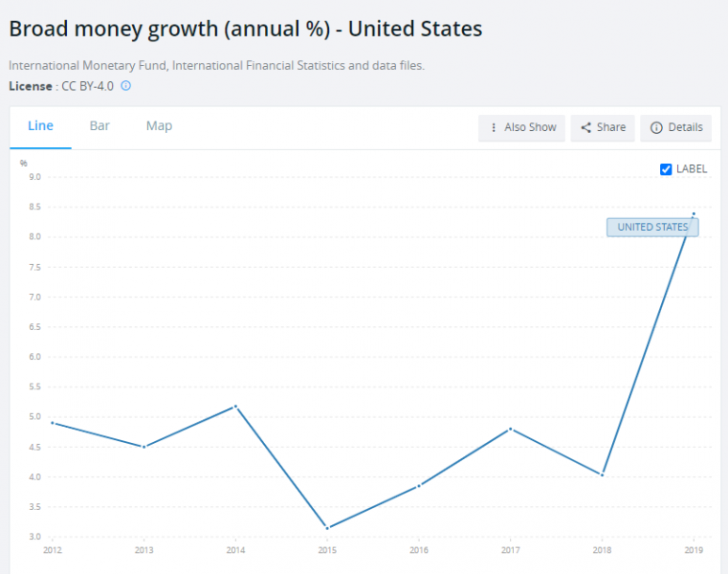This screenshot has width=728, height=574.
Task: Click the CC BY-4.0 license text
Action: tap(87, 86)
